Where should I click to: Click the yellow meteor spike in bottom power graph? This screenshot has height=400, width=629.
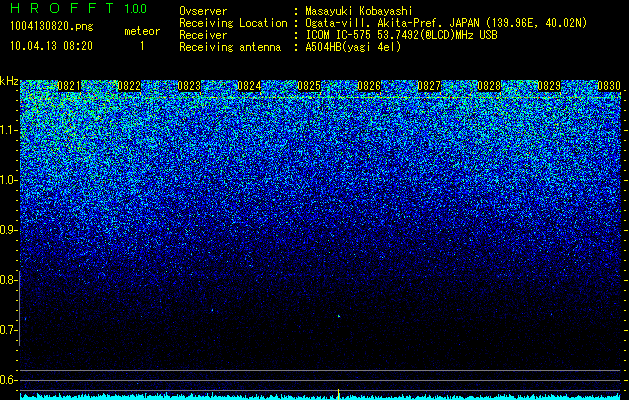(339, 394)
